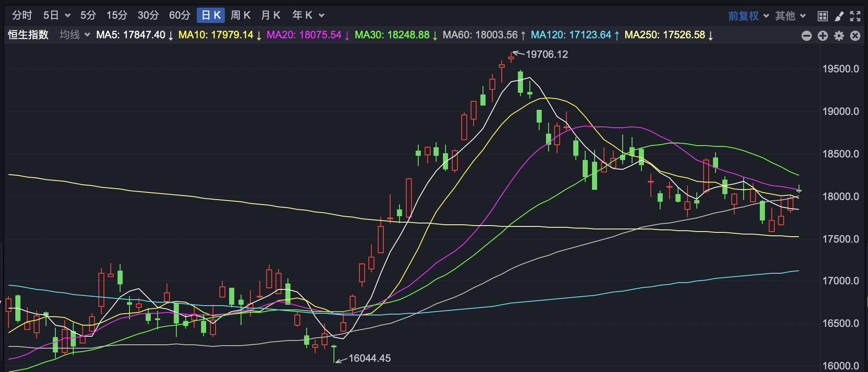Click the 16044.45 low price label
The height and width of the screenshot is (372, 868).
(x=370, y=358)
